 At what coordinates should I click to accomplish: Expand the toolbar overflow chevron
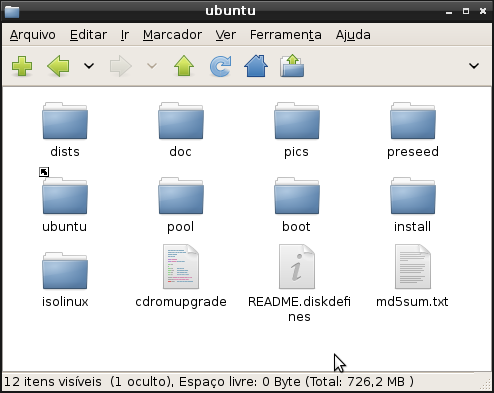click(x=474, y=66)
